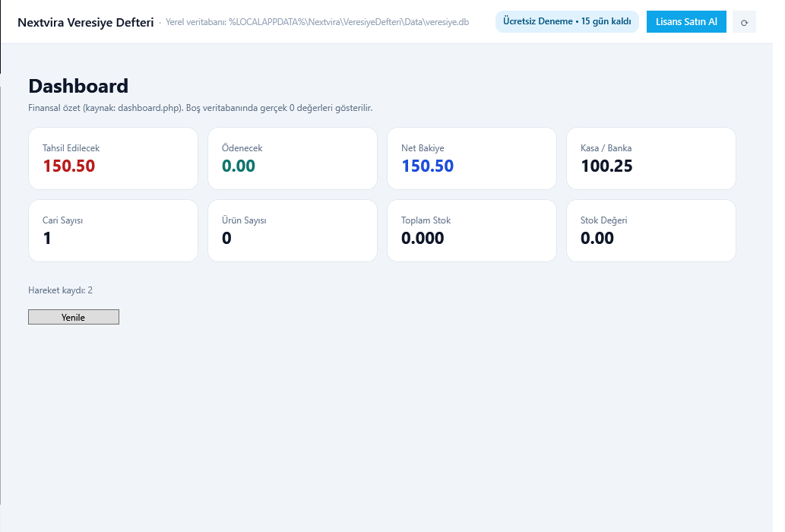Viewport: 785px width, 532px height.
Task: Click the 0.00 Stok Değeri value
Action: 597,238
